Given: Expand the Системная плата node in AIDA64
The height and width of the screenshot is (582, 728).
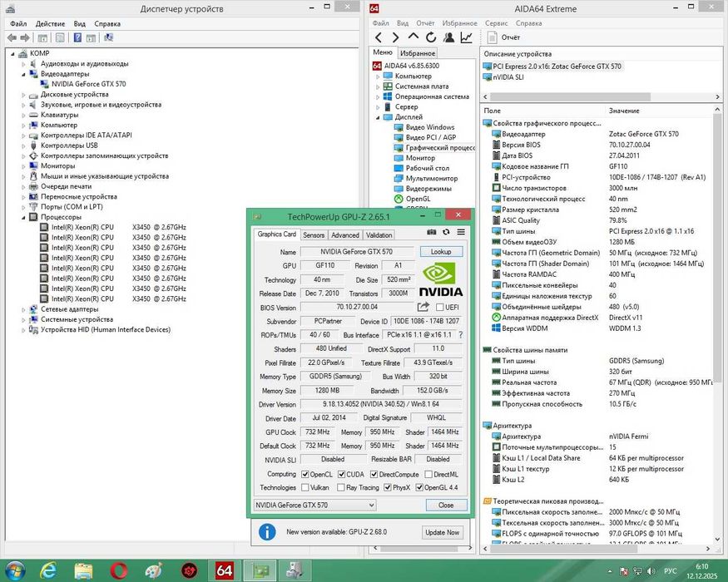Looking at the screenshot, I should [378, 86].
